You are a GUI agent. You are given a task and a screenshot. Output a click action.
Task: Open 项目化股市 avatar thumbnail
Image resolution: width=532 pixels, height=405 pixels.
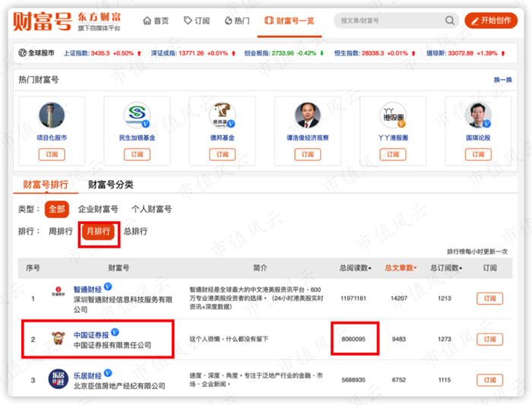[x=52, y=115]
